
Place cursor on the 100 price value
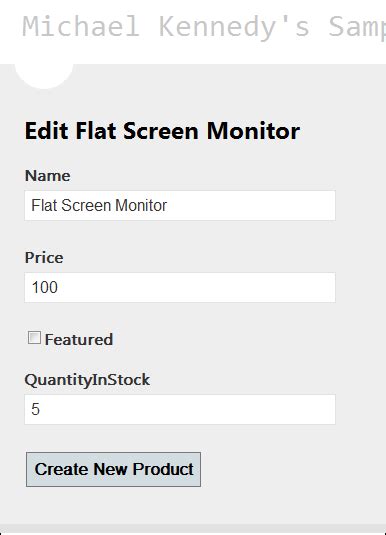click(45, 287)
